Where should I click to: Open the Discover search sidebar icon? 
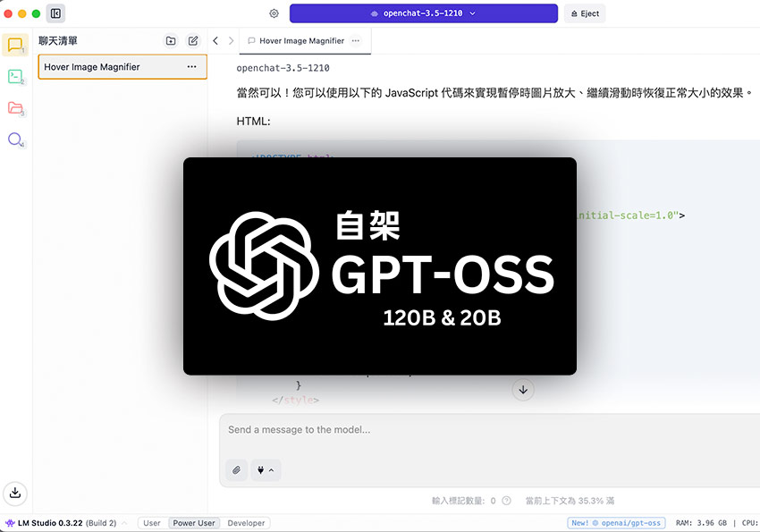15,139
